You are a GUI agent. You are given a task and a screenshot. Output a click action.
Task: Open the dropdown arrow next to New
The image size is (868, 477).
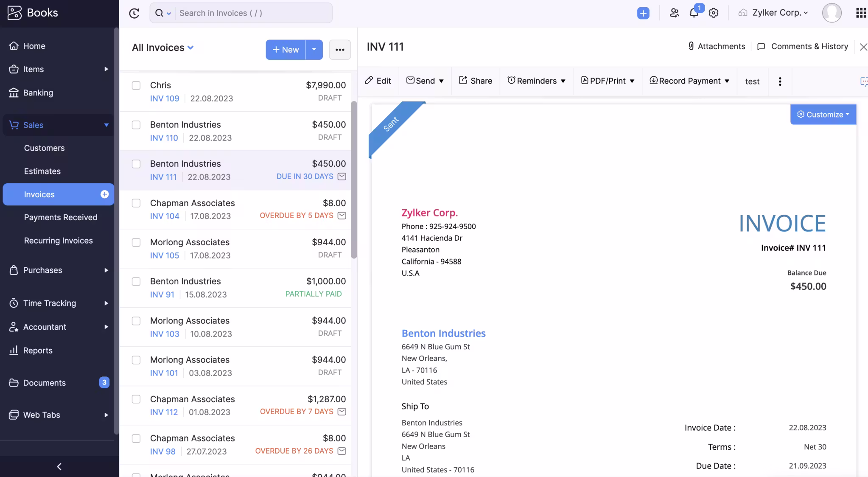pos(314,50)
